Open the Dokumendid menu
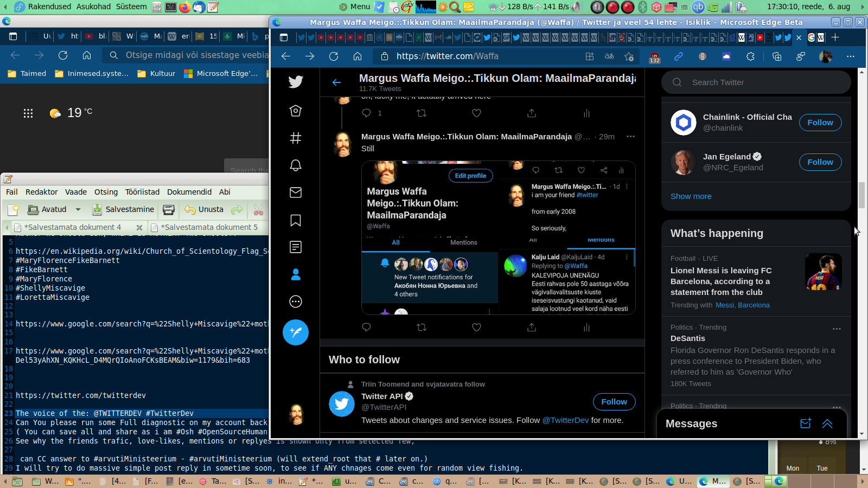This screenshot has height=488, width=868. (x=189, y=192)
